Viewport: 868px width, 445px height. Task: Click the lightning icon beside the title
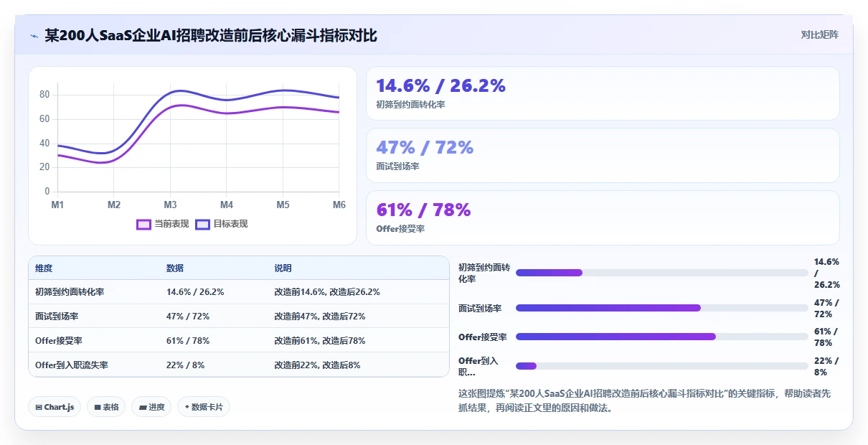(34, 36)
